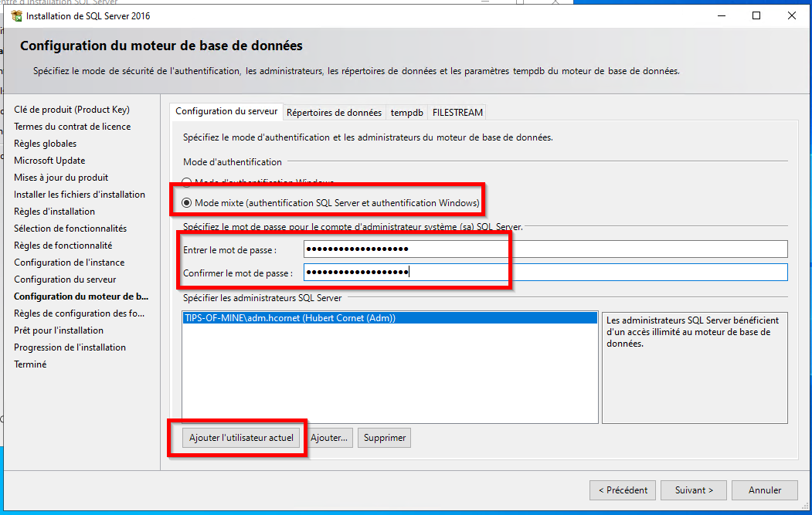This screenshot has width=812, height=515.
Task: Select Mode mixte authentication radio button
Action: click(187, 203)
